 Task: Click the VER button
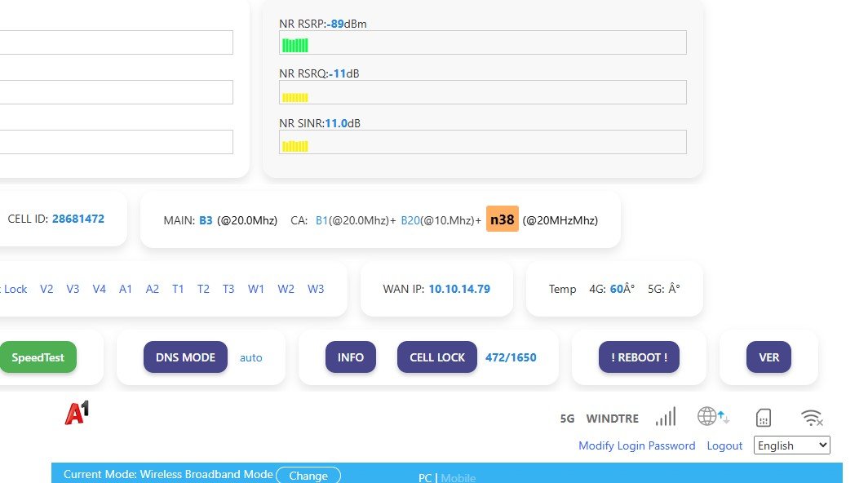point(768,357)
